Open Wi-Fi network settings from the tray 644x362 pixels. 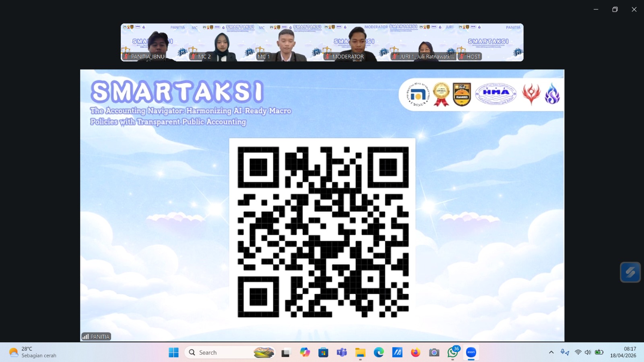[x=578, y=352]
